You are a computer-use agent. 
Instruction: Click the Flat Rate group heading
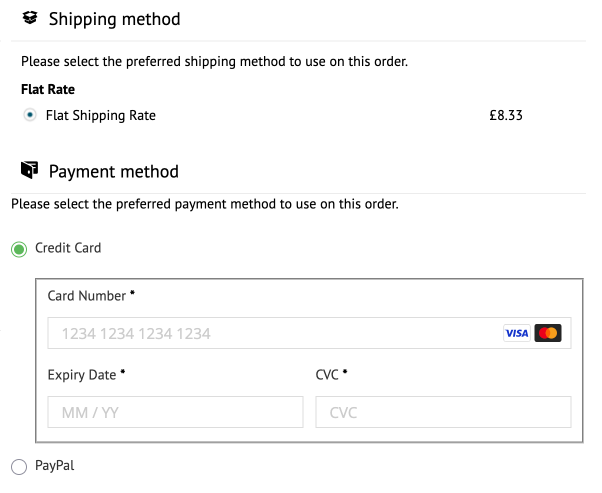pyautogui.click(x=48, y=89)
